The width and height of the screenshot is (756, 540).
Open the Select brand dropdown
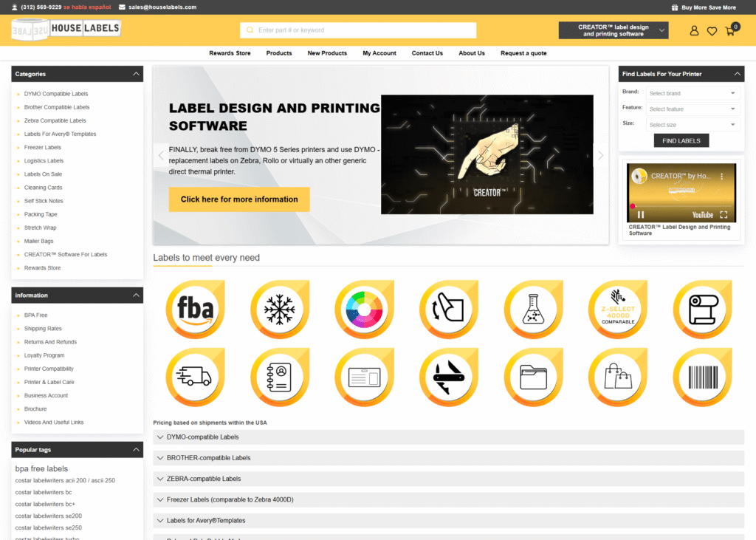pyautogui.click(x=693, y=93)
